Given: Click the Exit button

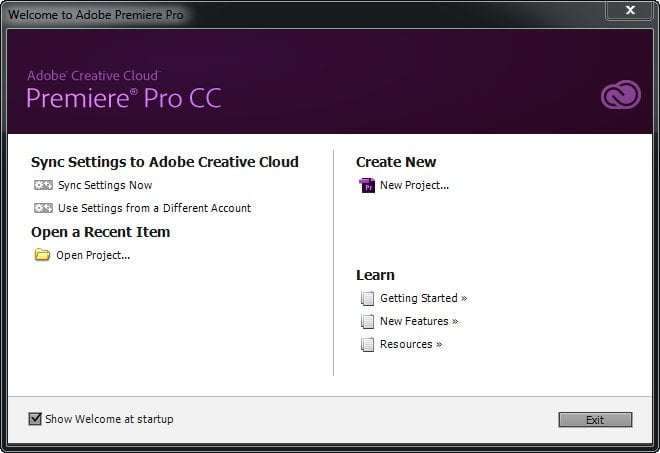Looking at the screenshot, I should [x=595, y=420].
